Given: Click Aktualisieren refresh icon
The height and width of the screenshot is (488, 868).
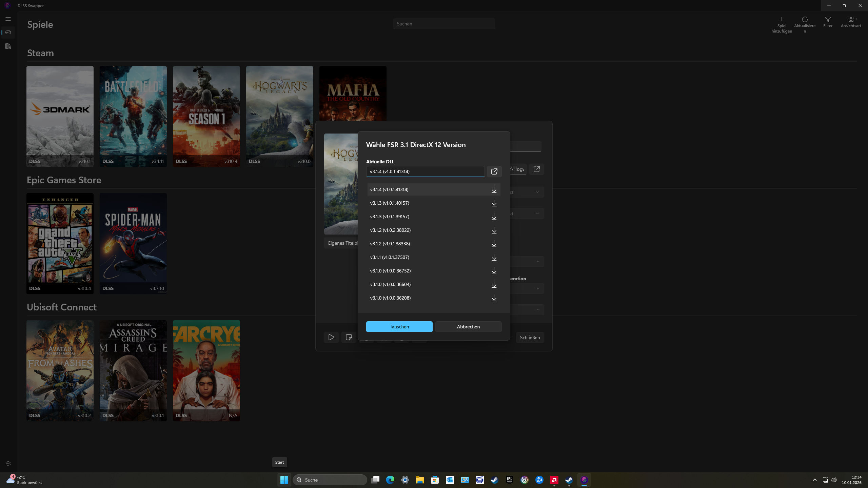Looking at the screenshot, I should coord(805,19).
